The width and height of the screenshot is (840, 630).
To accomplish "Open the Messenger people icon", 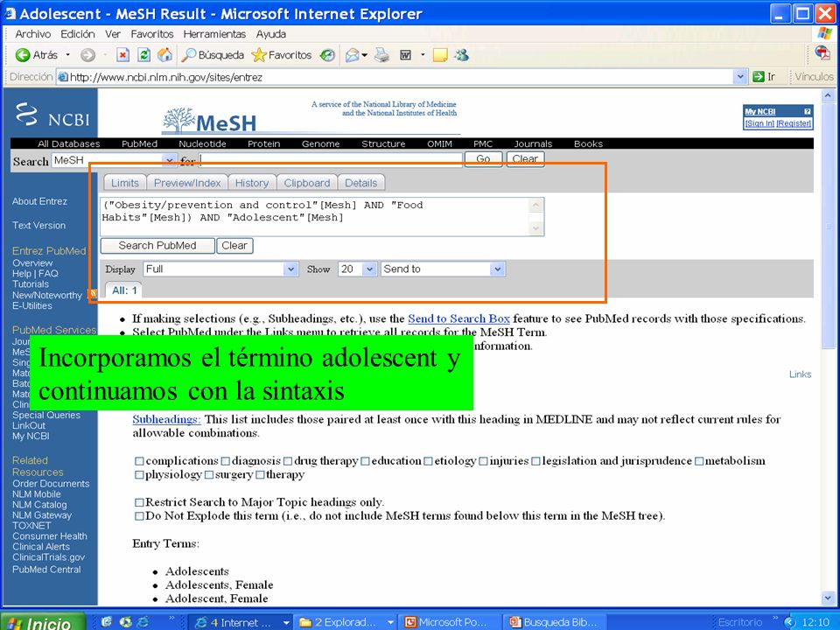I will [461, 54].
